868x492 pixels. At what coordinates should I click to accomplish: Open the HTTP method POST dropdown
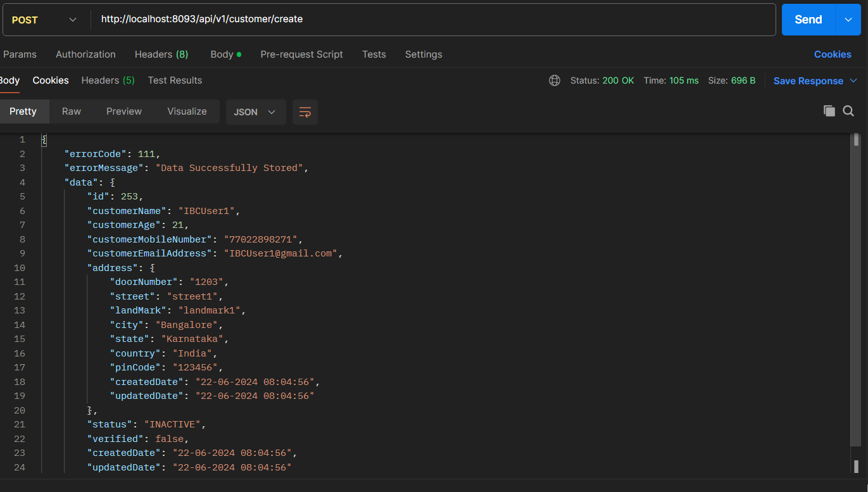coord(44,20)
